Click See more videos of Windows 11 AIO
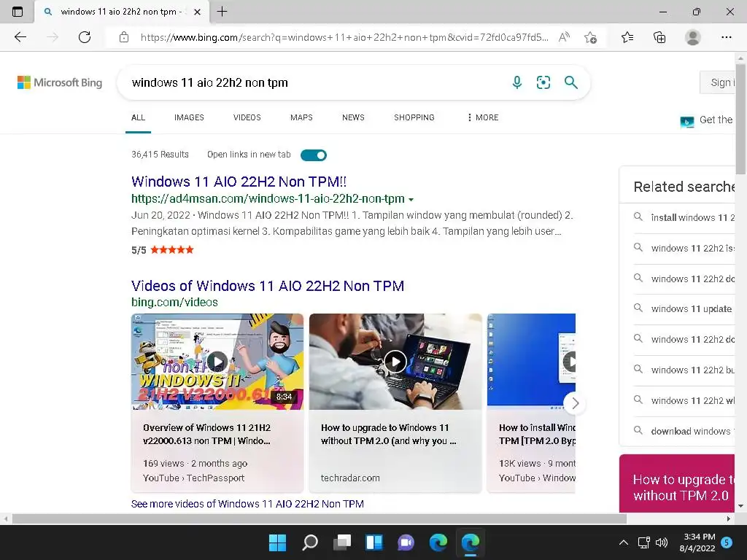747x560 pixels. (247, 504)
